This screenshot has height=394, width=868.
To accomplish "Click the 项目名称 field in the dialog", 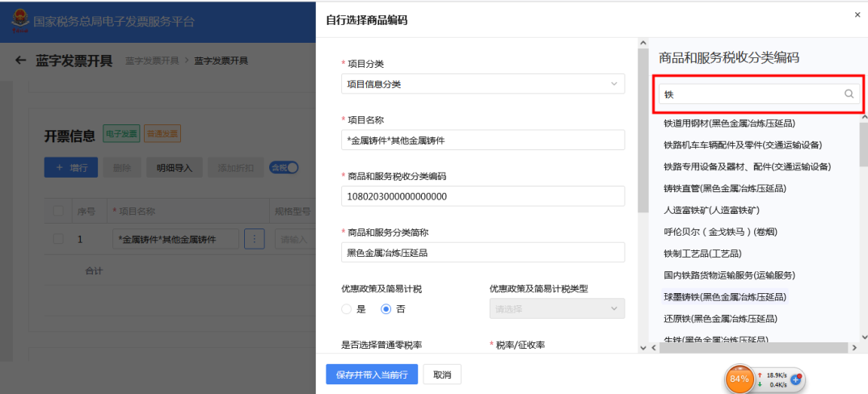I will point(482,140).
